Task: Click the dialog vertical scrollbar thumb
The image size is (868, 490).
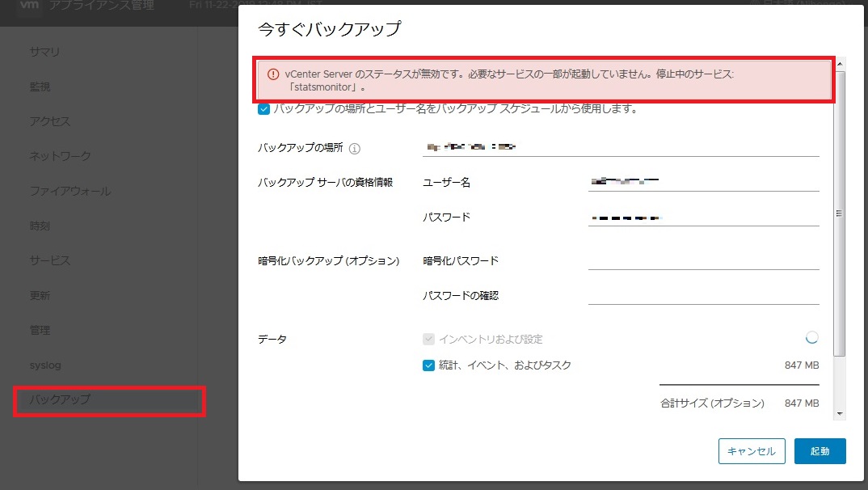Action: pyautogui.click(x=840, y=213)
